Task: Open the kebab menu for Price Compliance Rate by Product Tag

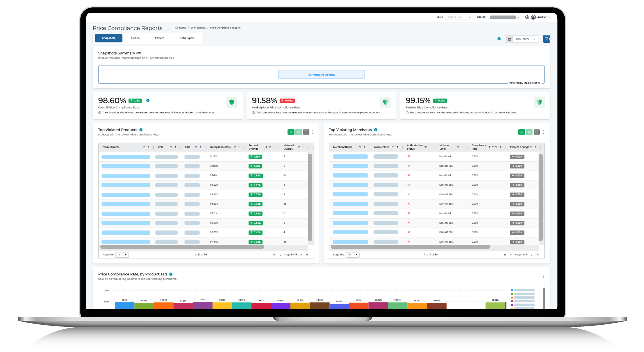Action: (543, 276)
